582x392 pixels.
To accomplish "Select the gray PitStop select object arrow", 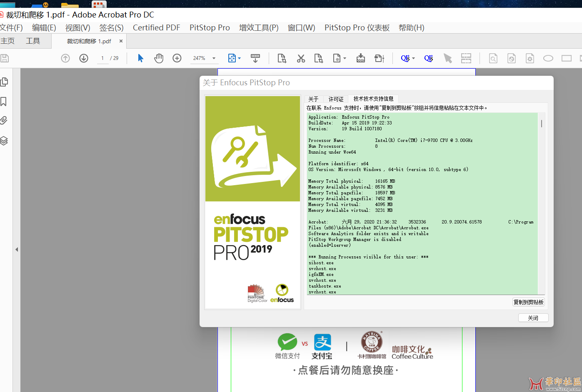I will pyautogui.click(x=448, y=58).
